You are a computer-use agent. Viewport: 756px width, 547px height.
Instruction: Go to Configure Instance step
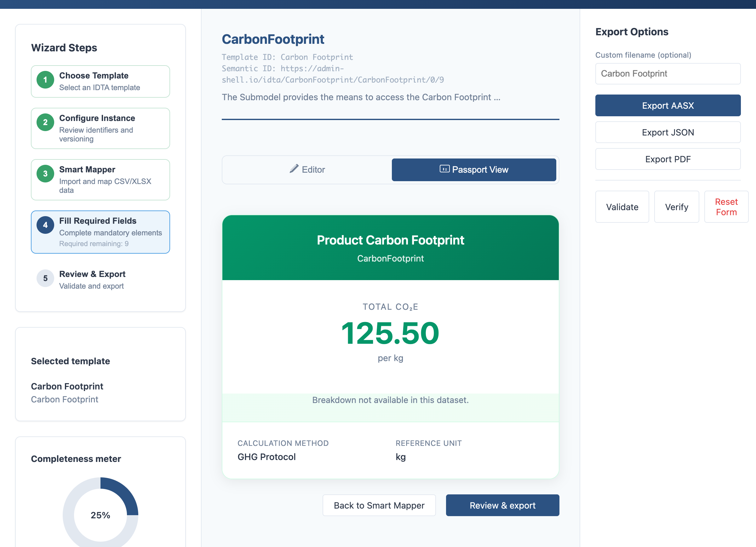pyautogui.click(x=100, y=128)
